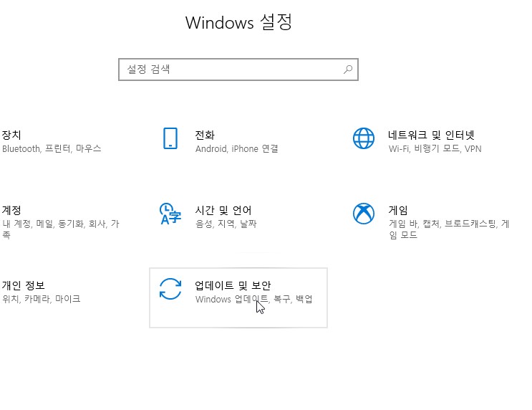The image size is (532, 410).
Task: Open the 장치 settings category
Action: [x=11, y=135]
